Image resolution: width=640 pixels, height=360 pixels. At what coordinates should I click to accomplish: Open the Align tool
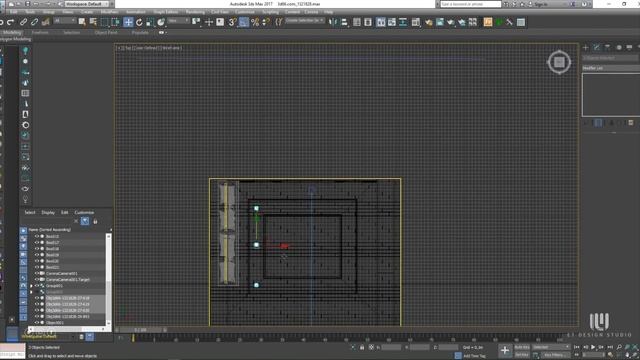coord(344,22)
